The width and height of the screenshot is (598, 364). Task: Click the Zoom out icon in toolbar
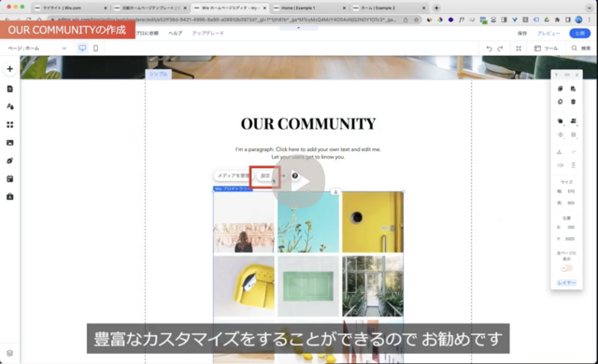coord(519,49)
